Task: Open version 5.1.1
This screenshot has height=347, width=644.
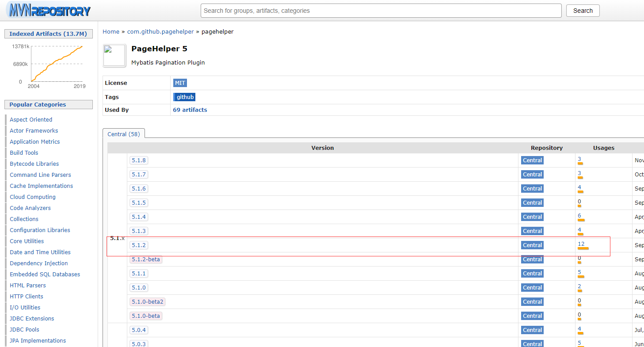Action: click(x=139, y=273)
